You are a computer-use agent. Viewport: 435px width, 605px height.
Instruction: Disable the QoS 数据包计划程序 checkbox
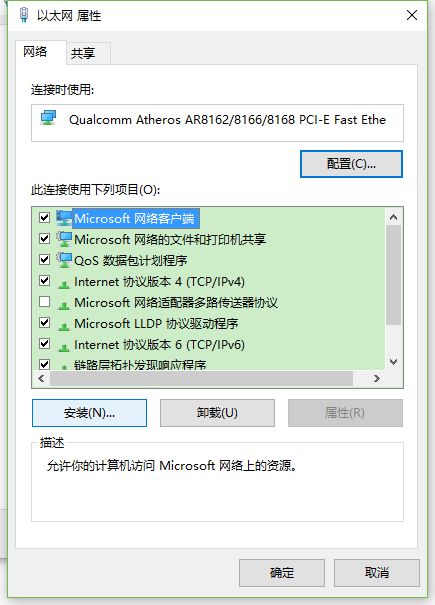(45, 259)
